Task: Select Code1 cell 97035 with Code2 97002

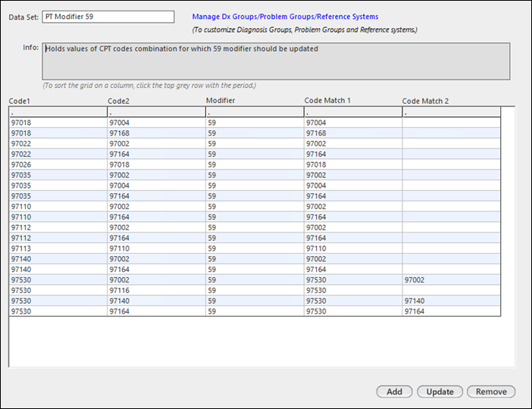Action: [58, 175]
